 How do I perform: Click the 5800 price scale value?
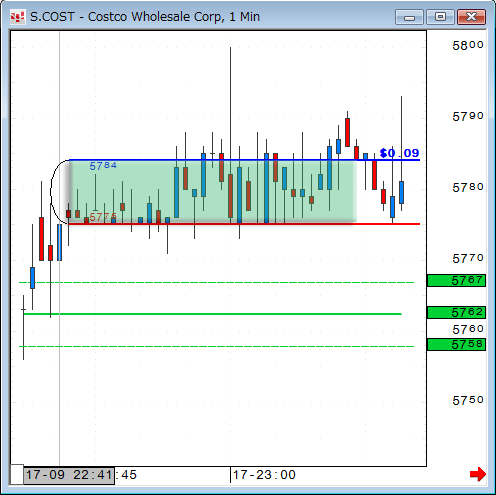[x=468, y=45]
